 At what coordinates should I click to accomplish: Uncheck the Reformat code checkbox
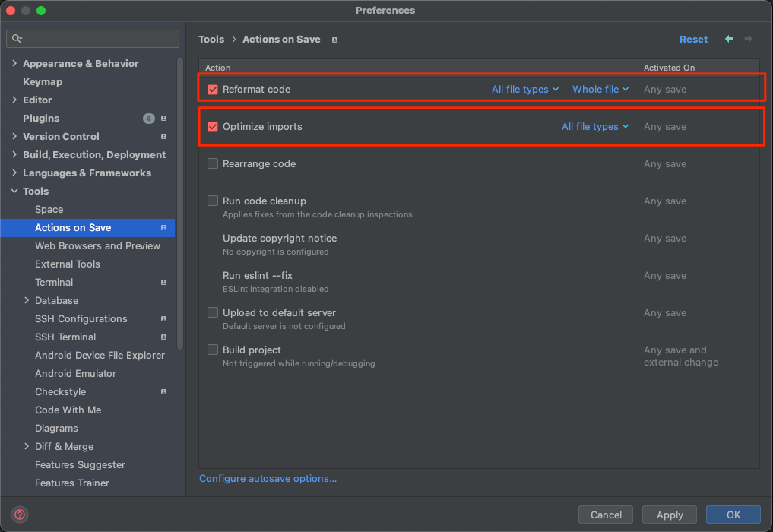pos(213,90)
